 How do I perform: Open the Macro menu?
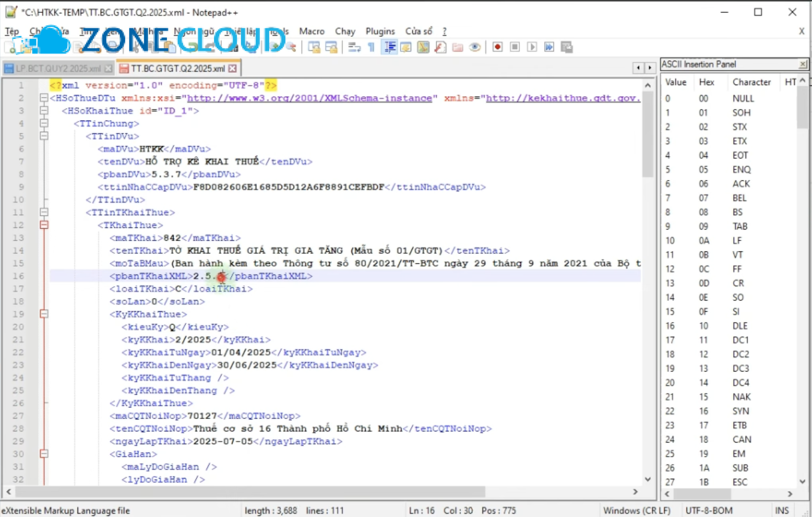(312, 31)
